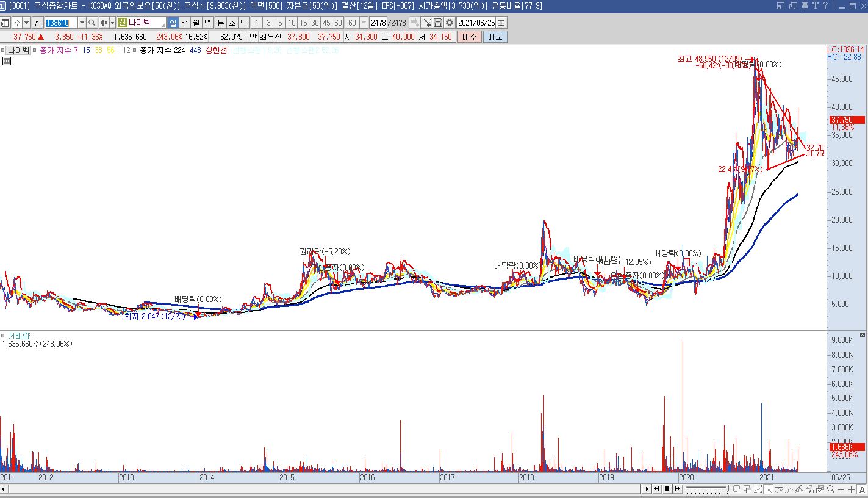Click the trendline drawing tool icon
The width and height of the screenshot is (868, 498).
[799, 489]
